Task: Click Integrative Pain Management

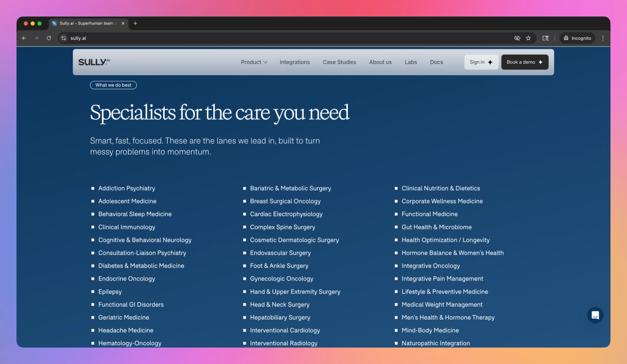Action: tap(443, 279)
